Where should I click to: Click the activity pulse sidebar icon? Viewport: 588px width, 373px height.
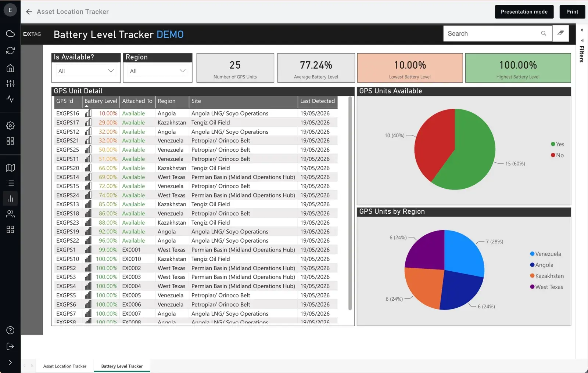tap(10, 99)
